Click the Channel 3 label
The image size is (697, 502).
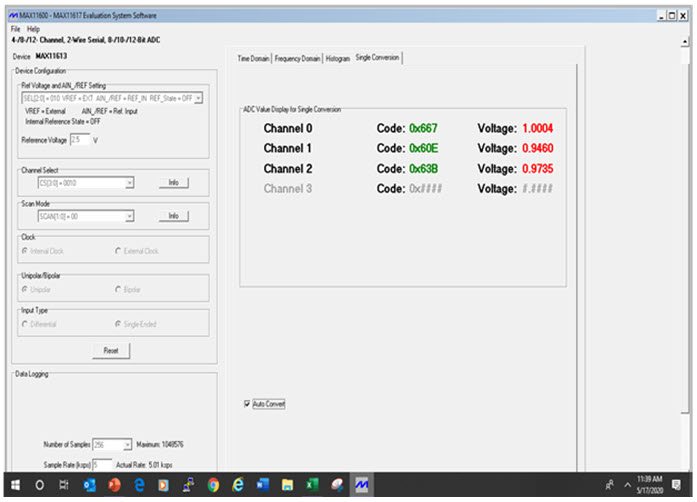pos(288,189)
